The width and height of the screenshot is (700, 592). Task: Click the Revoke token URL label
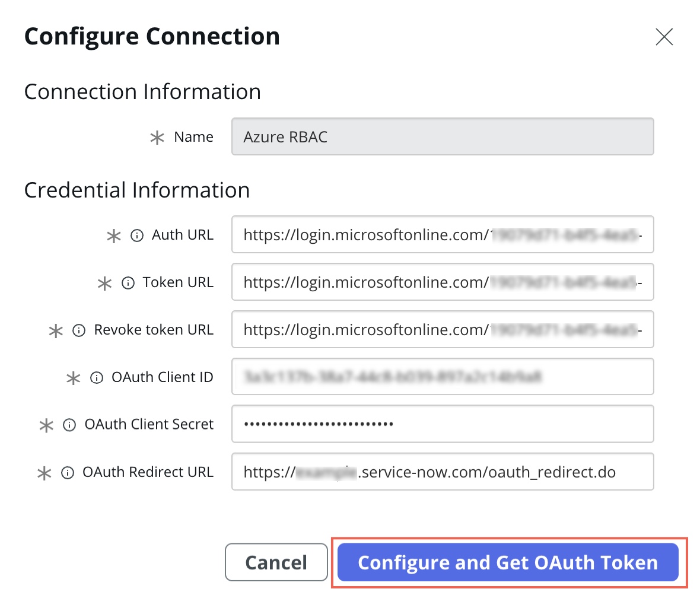point(154,329)
